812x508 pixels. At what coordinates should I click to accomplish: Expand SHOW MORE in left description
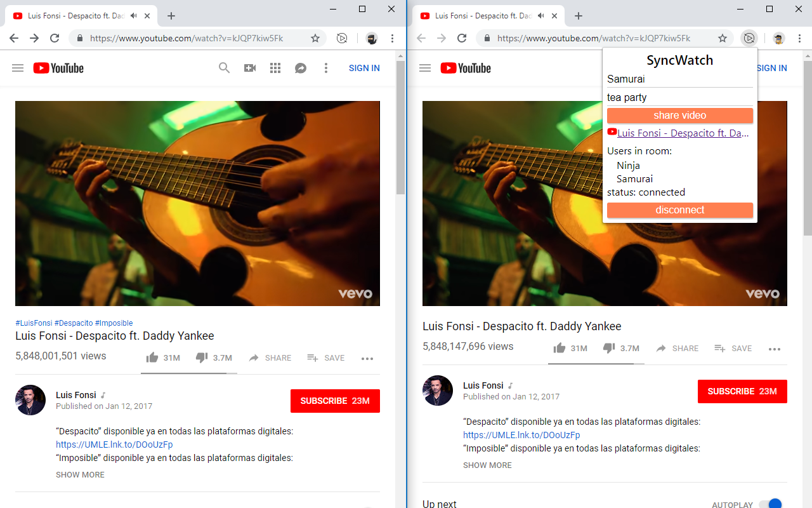80,475
